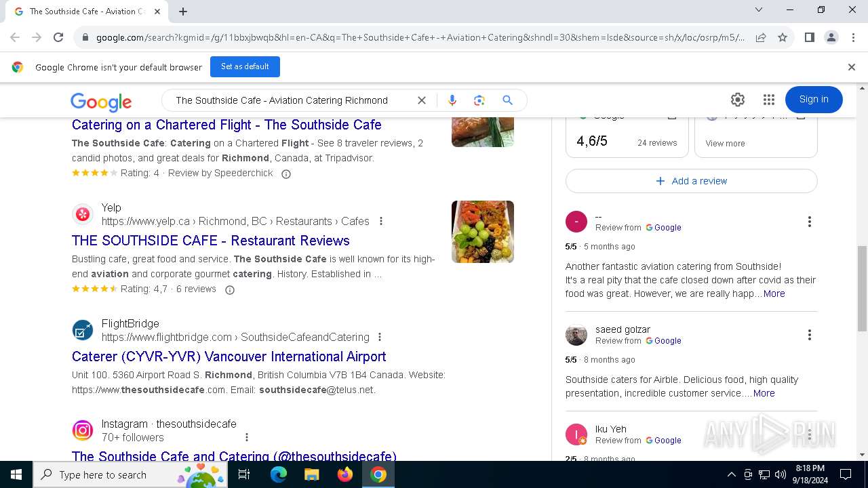This screenshot has width=868, height=488.
Task: Expand saeed golzar review with More
Action: (x=764, y=393)
